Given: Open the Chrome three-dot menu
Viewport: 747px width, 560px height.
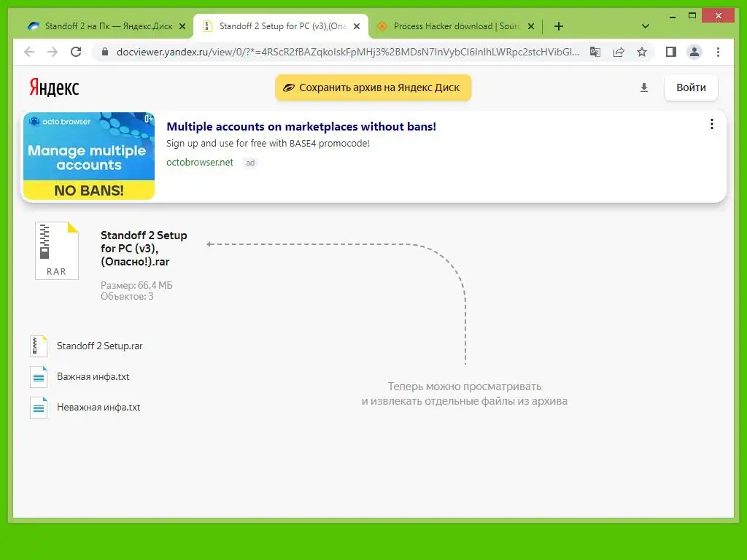Looking at the screenshot, I should click(719, 52).
